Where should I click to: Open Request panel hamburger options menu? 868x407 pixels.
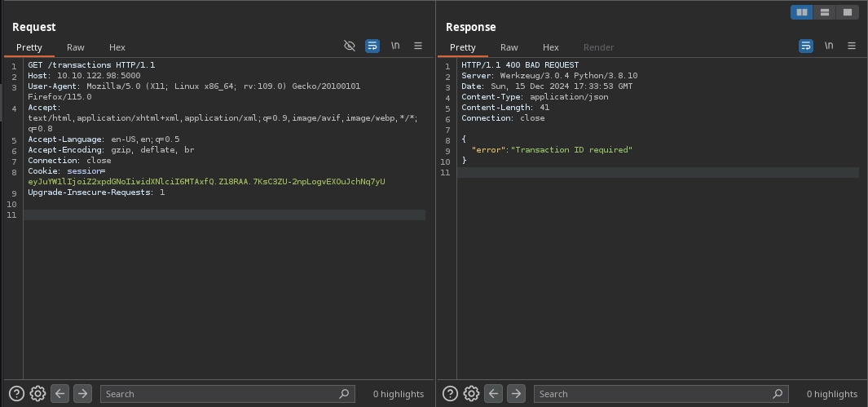[x=418, y=46]
